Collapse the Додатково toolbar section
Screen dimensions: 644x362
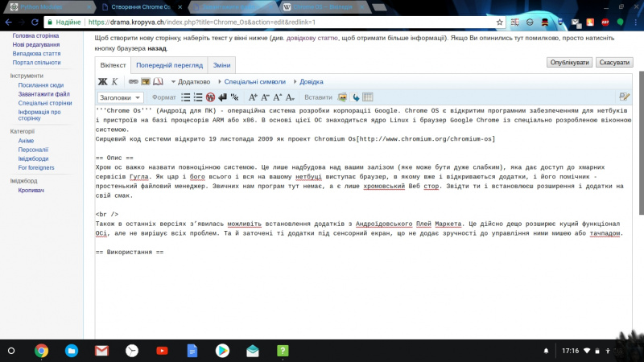pos(191,82)
